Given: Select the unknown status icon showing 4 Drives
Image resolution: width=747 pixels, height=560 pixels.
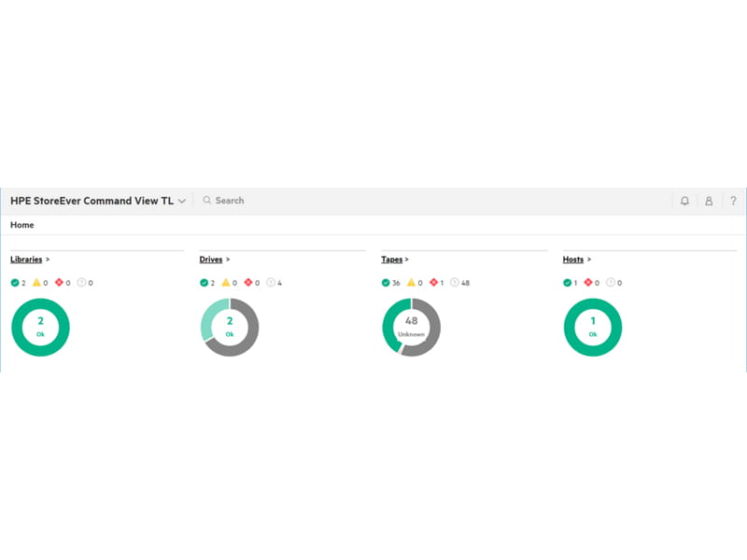Looking at the screenshot, I should pyautogui.click(x=271, y=282).
